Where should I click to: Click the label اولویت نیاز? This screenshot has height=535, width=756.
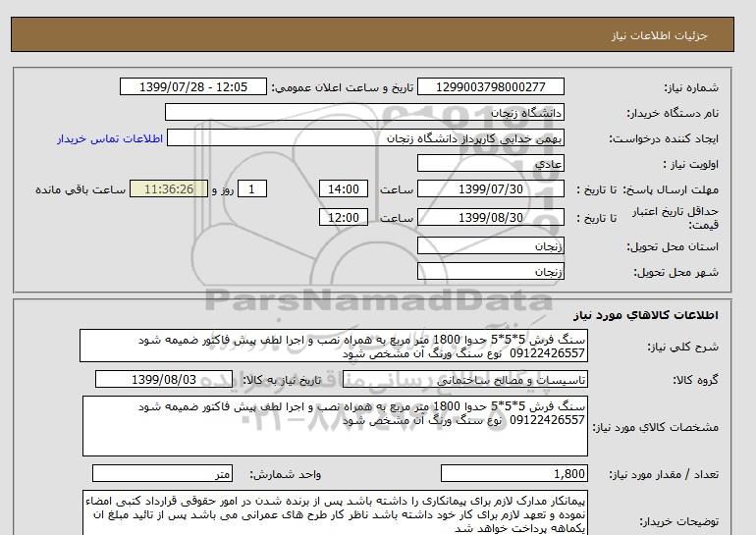(691, 164)
